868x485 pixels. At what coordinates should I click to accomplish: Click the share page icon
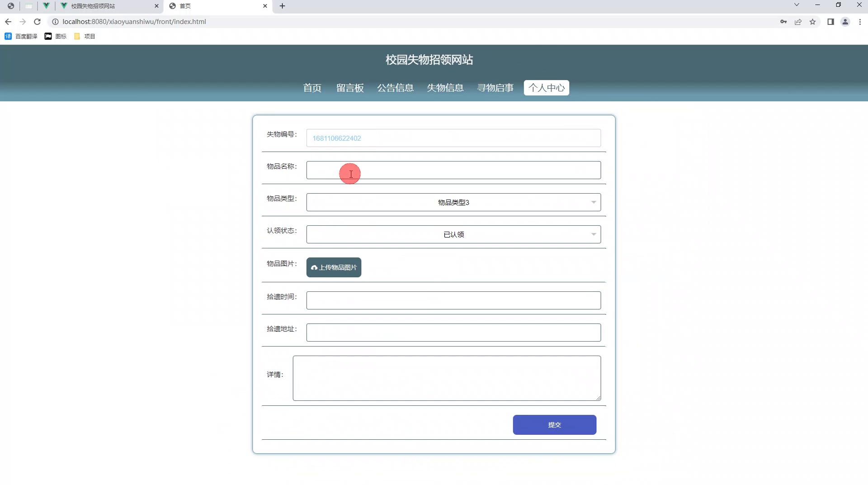[798, 22]
